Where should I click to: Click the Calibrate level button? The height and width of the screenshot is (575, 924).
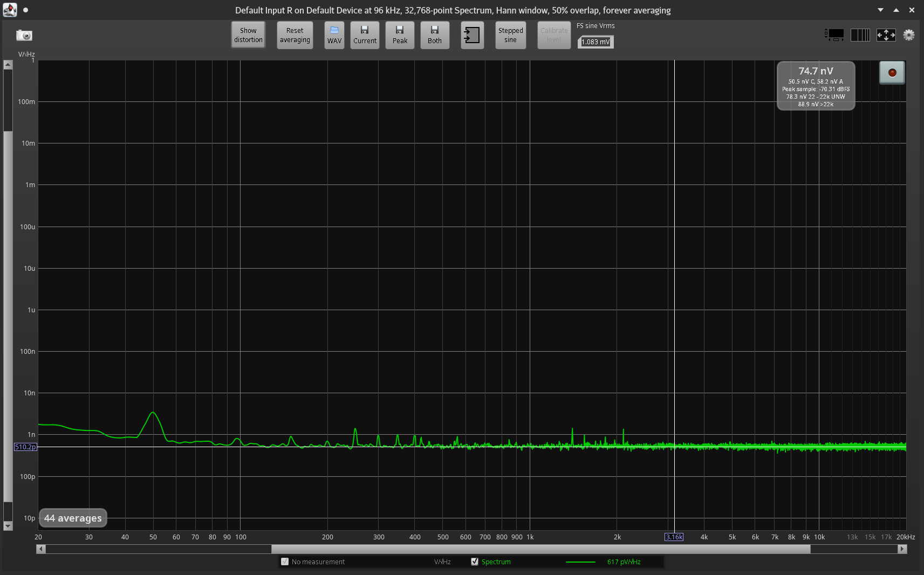coord(554,35)
